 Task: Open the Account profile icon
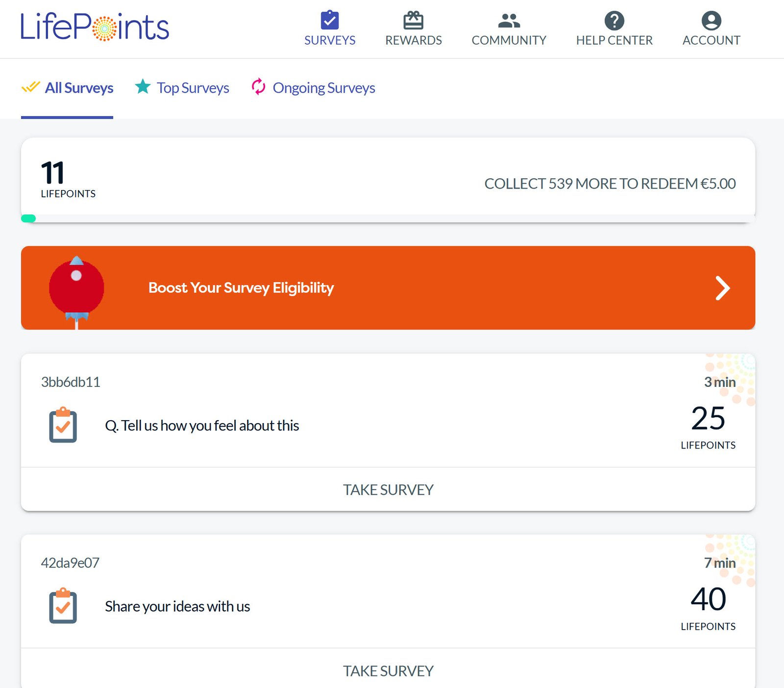(x=711, y=20)
